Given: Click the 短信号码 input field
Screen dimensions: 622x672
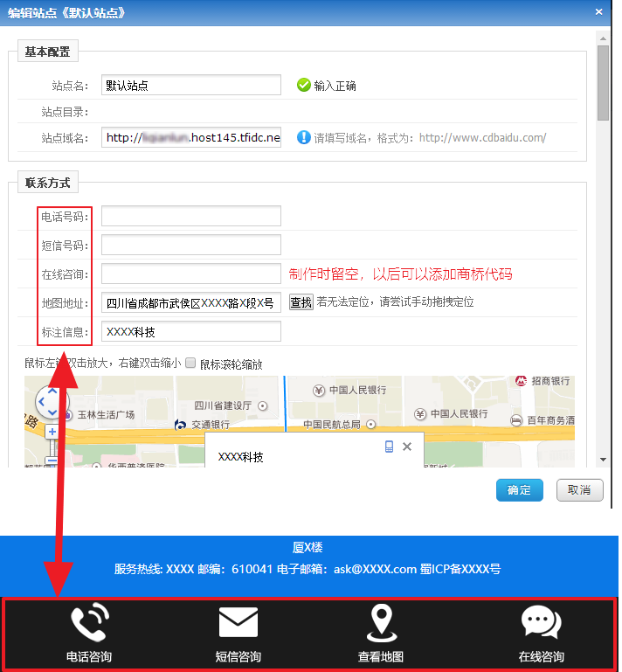Looking at the screenshot, I should point(191,245).
